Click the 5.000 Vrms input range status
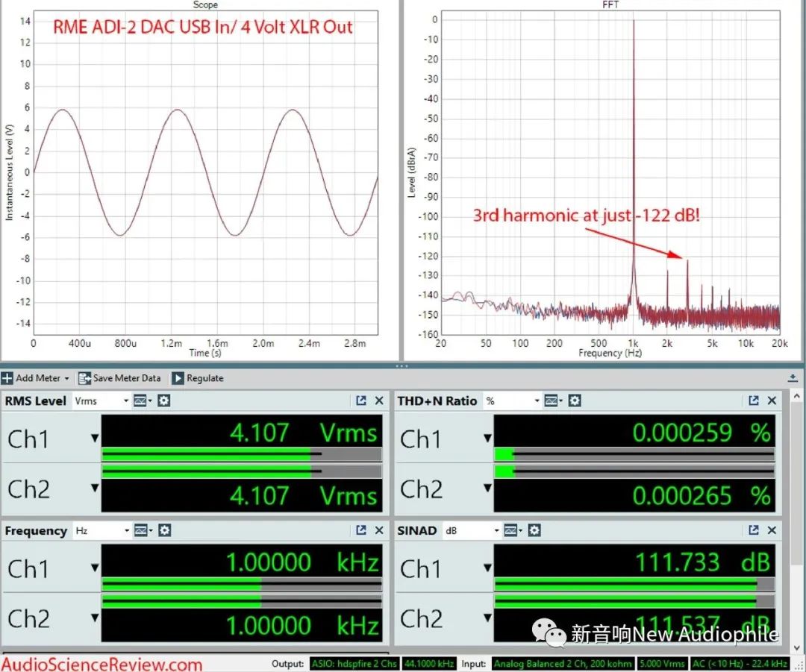The width and height of the screenshot is (806, 672). (662, 664)
